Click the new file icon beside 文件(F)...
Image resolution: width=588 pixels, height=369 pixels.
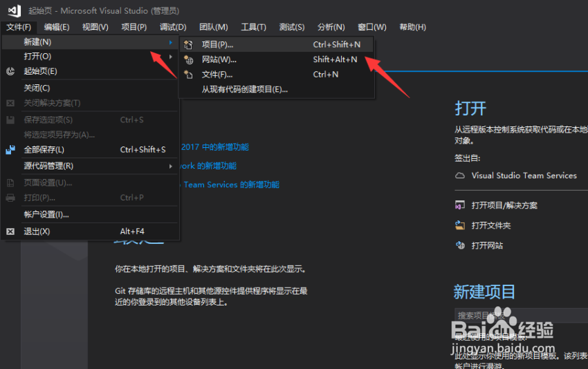188,75
